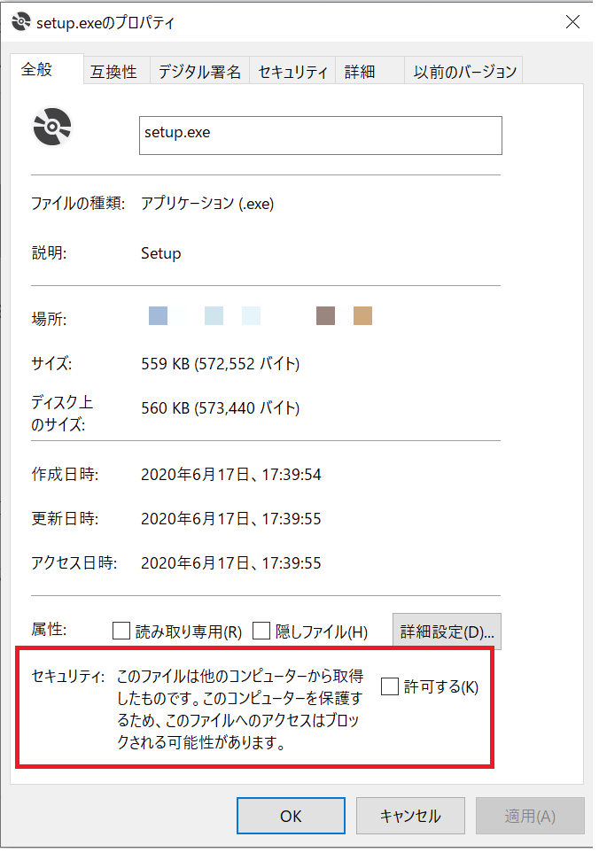The width and height of the screenshot is (599, 868).
Task: Click the ファイルの種類 label
Action: click(78, 204)
